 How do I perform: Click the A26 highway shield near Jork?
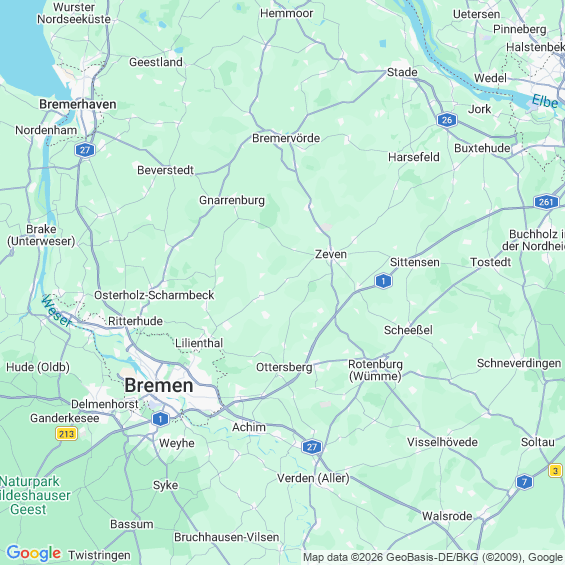click(x=447, y=120)
